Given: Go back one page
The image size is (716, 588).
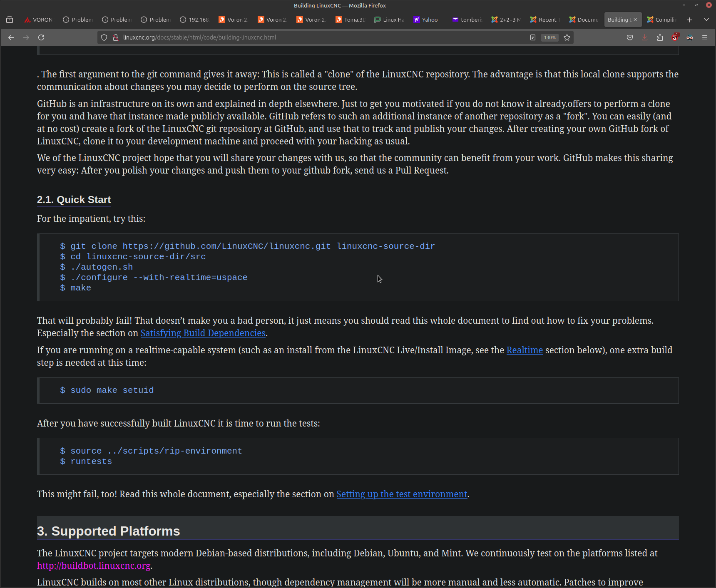Looking at the screenshot, I should pyautogui.click(x=11, y=37).
